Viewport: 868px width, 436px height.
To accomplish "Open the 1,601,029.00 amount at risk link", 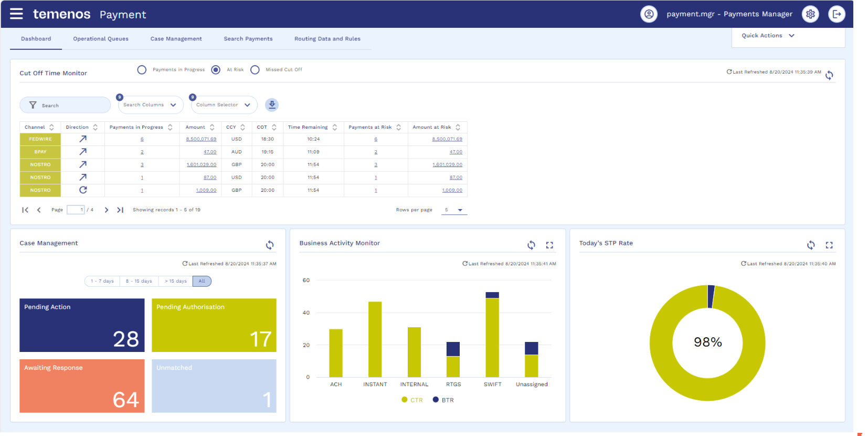I will (x=447, y=164).
